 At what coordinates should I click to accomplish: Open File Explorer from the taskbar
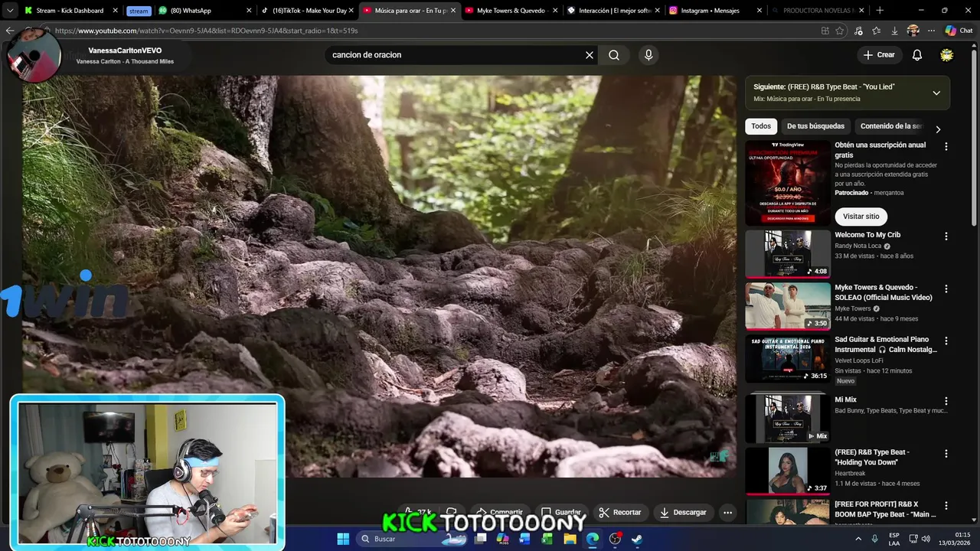[570, 539]
